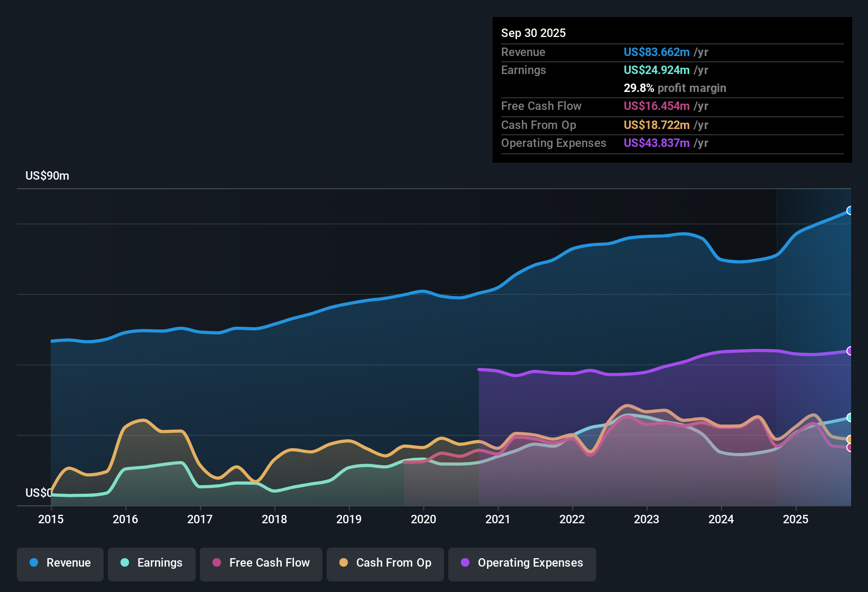
Task: Select the Revenue endpoint marker on the chart
Action: pos(850,210)
